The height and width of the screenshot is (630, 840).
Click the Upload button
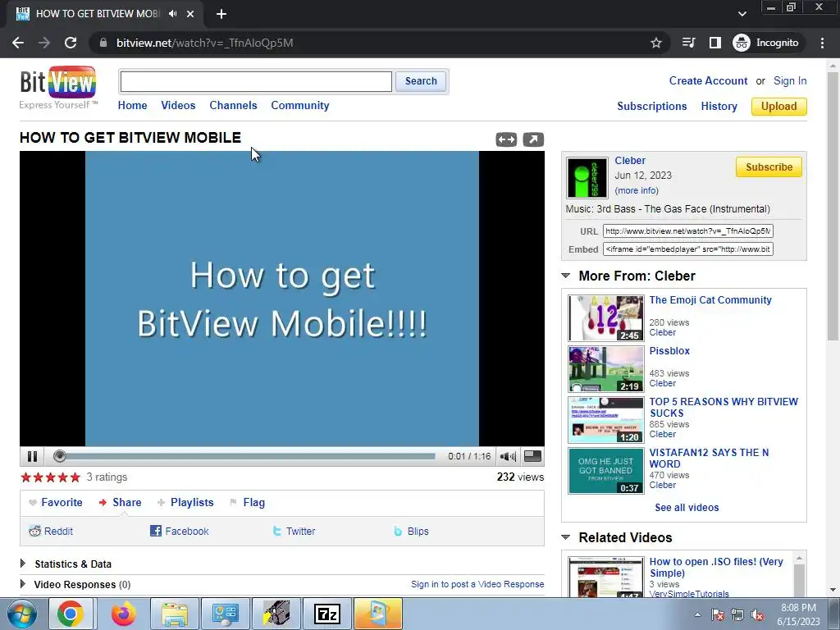tap(779, 106)
